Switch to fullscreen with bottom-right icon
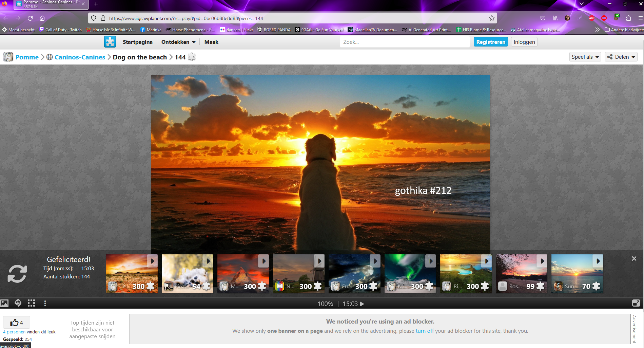644x348 pixels. click(636, 303)
